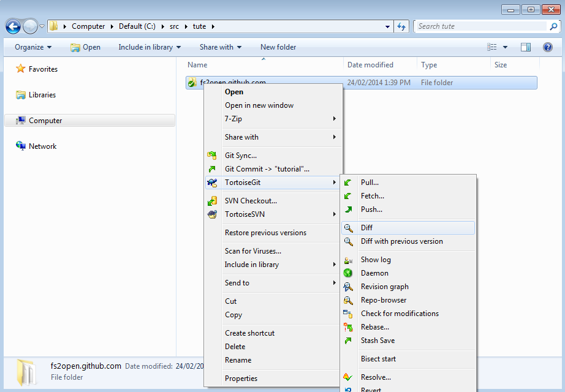565x392 pixels.
Task: Choose Check for modifications
Action: coord(400,314)
